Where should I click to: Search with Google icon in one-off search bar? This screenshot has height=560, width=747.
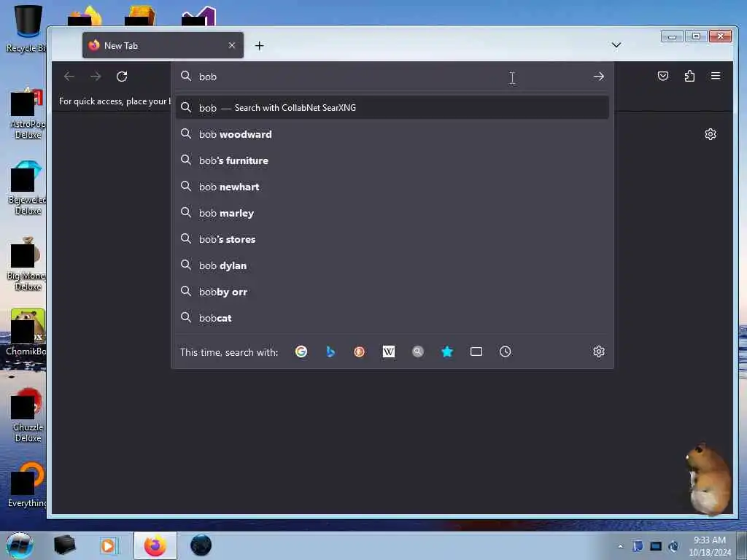pyautogui.click(x=301, y=351)
